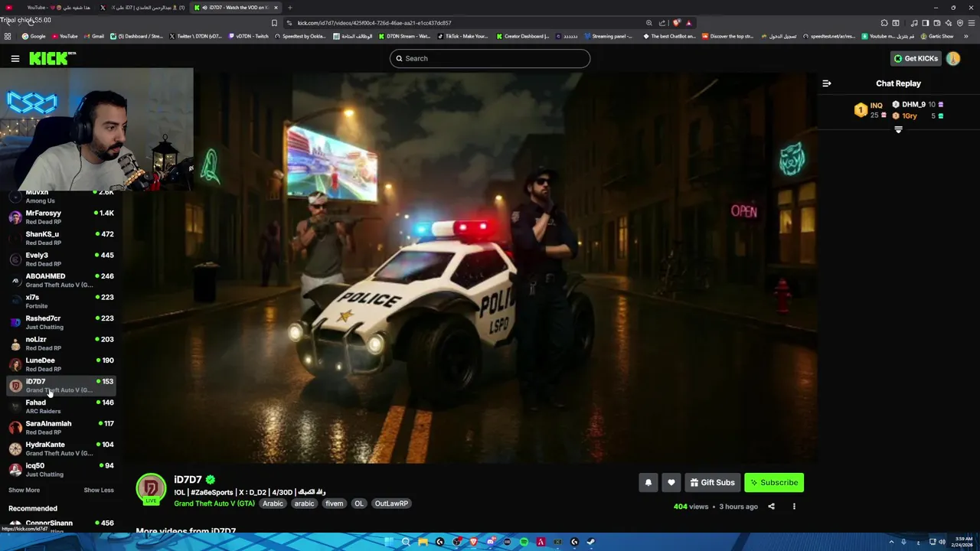Open Brave browser from the taskbar
980x551 pixels.
point(473,542)
